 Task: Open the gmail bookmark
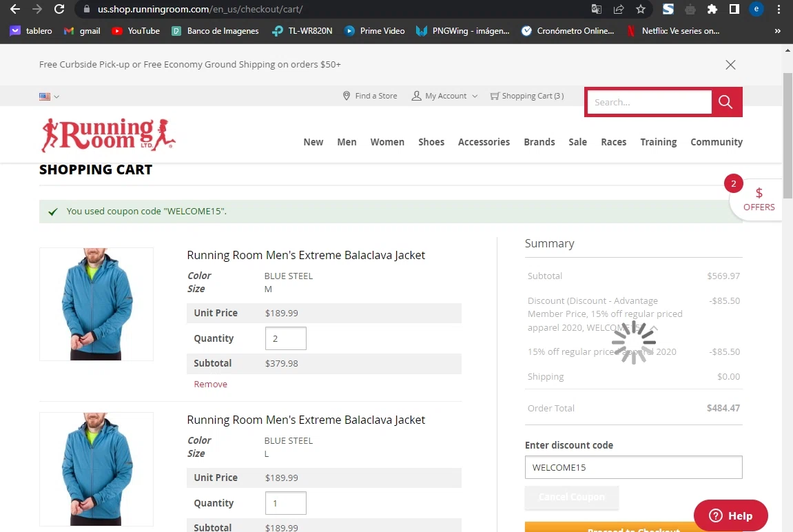[x=82, y=31]
